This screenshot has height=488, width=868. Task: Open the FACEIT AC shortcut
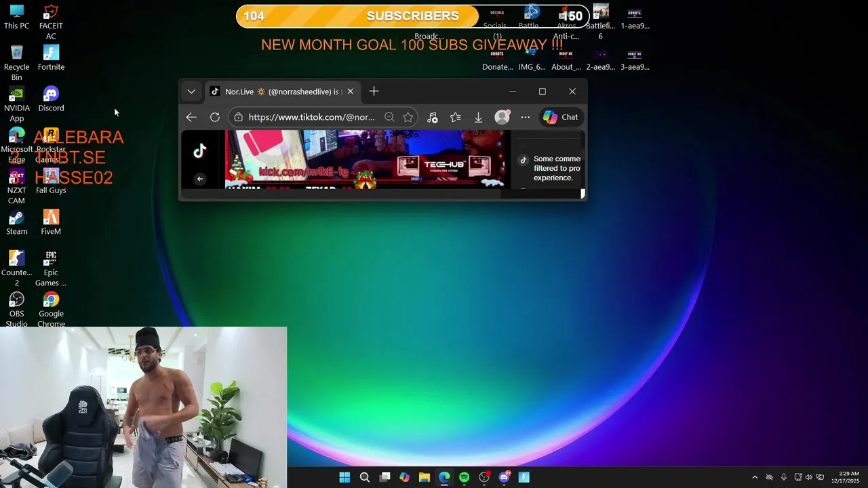pos(51,22)
